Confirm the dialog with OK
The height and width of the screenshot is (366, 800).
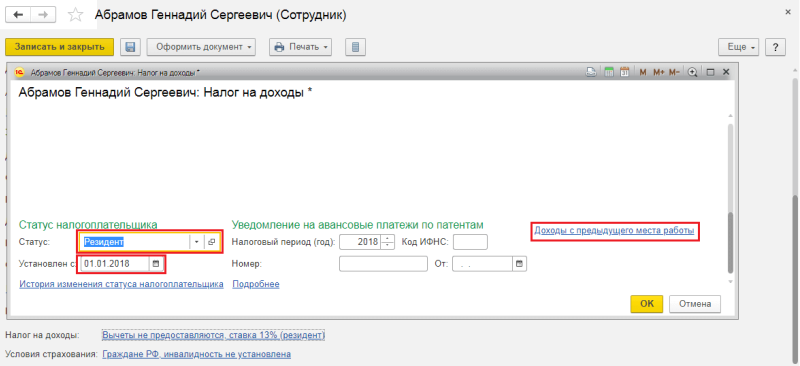pos(647,304)
